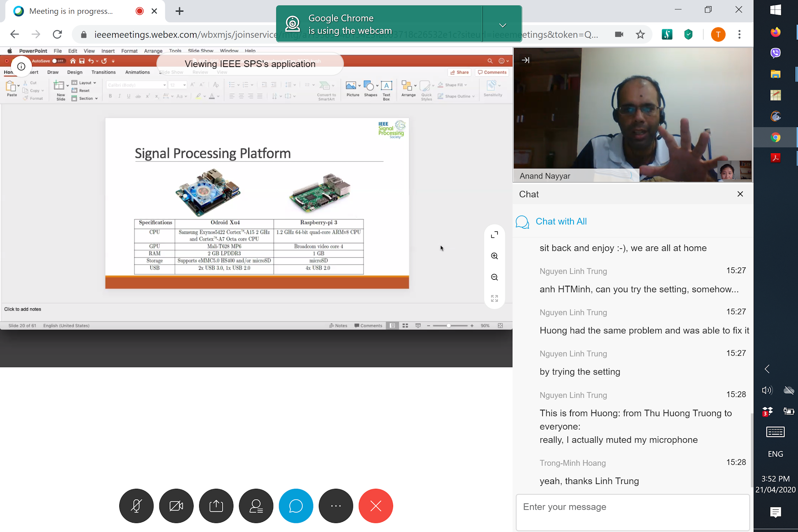The image size is (798, 532).
Task: Reload the Webex meeting page
Action: tap(57, 35)
